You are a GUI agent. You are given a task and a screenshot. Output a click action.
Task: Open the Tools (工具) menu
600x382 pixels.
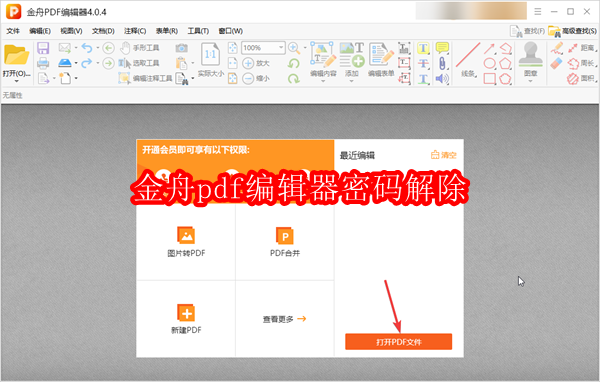point(198,31)
